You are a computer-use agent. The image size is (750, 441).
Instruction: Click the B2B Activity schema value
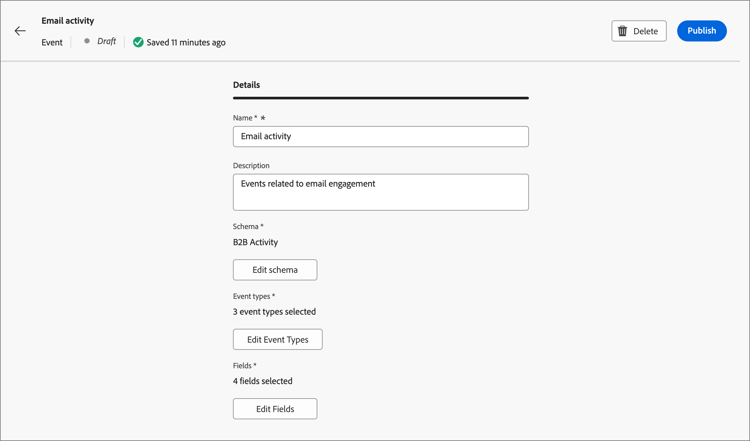coord(256,242)
